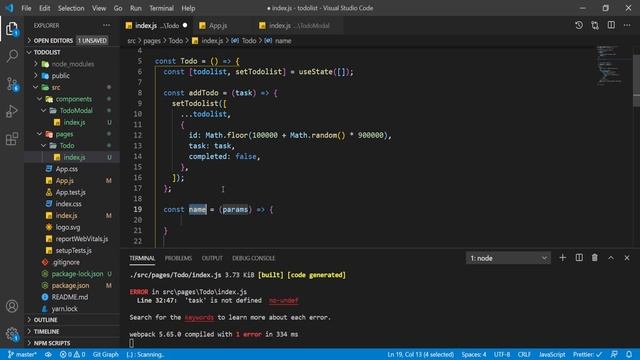Viewport: 640px width, 360px height.
Task: Open the Terminal menu
Action: (161, 8)
